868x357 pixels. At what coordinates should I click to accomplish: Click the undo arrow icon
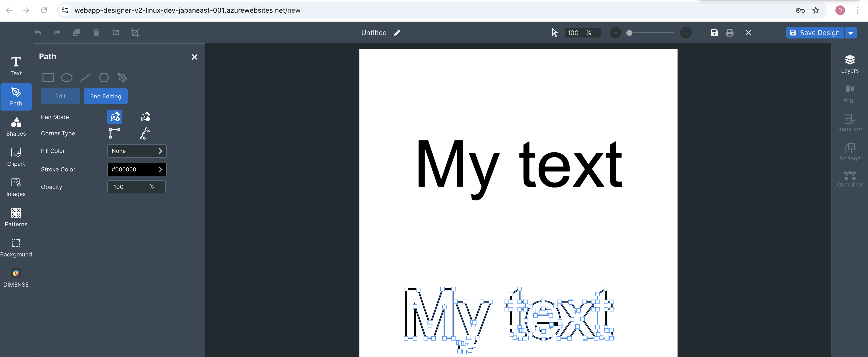[38, 33]
